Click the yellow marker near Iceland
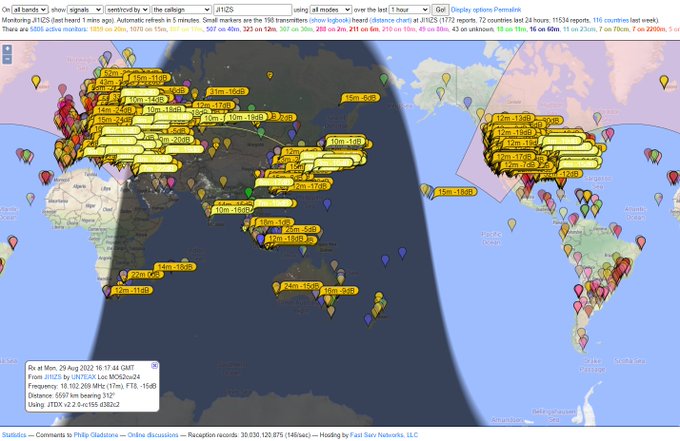 tap(36, 81)
